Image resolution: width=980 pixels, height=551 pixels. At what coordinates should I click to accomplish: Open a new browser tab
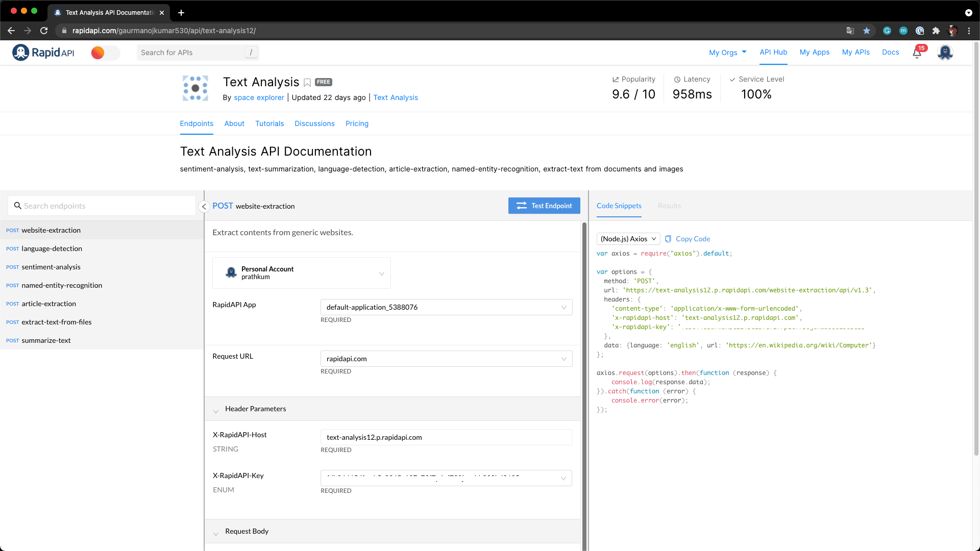point(181,13)
